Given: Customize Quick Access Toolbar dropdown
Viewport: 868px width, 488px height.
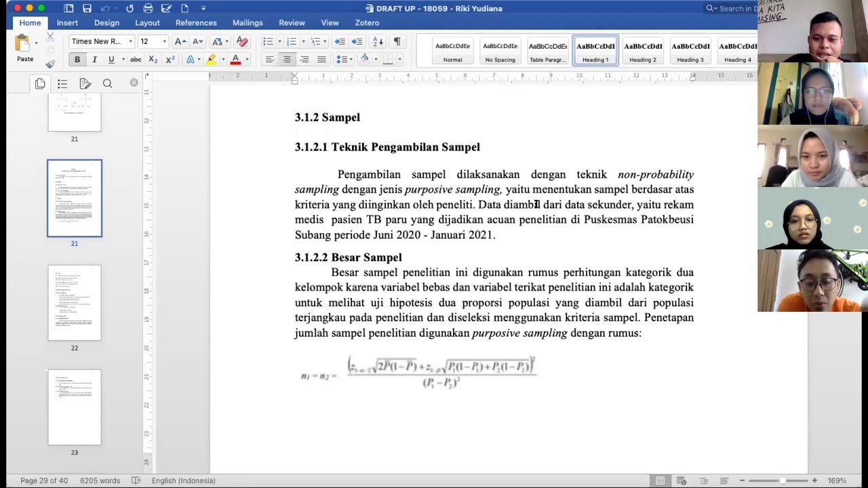Looking at the screenshot, I should (x=203, y=8).
